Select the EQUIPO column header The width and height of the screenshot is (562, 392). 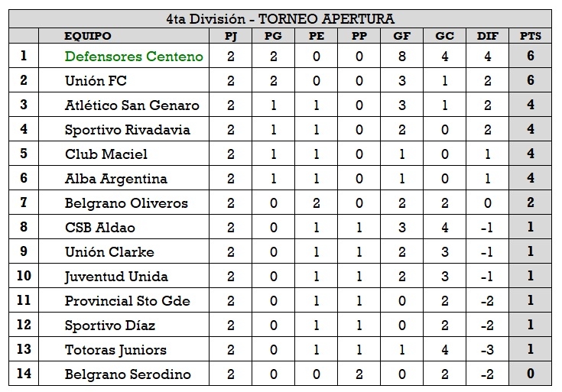click(88, 36)
